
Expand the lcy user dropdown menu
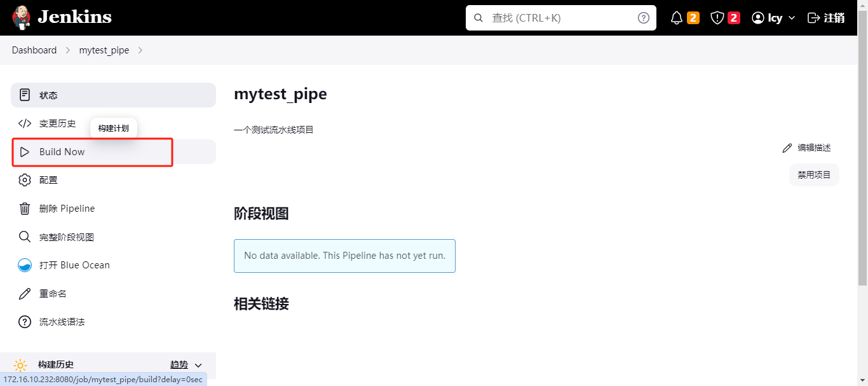(792, 18)
